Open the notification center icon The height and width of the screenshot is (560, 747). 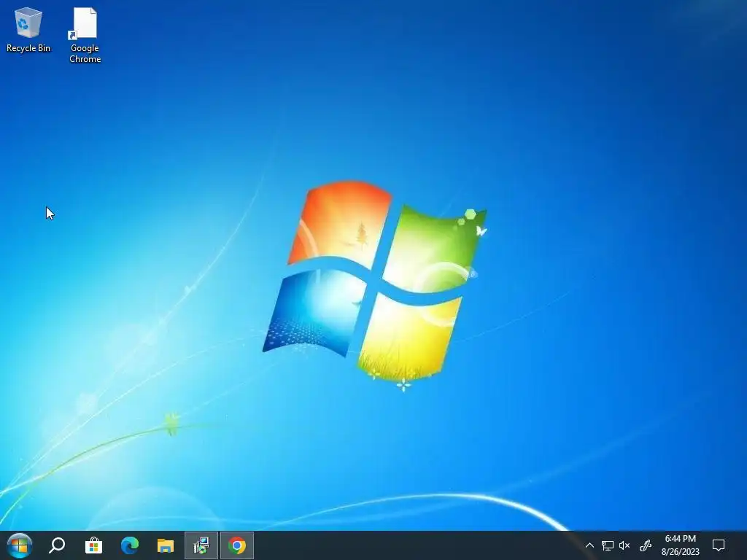719,545
